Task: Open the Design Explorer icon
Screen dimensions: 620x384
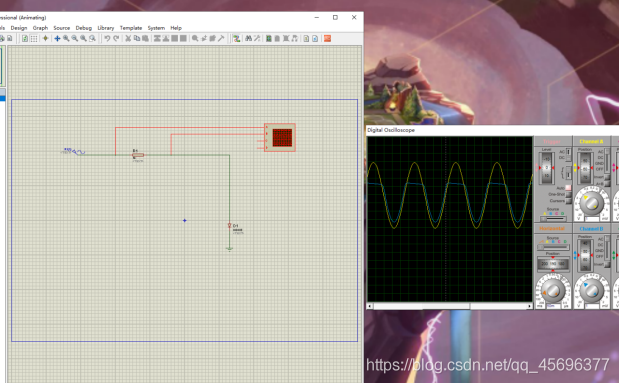Action: (x=269, y=38)
